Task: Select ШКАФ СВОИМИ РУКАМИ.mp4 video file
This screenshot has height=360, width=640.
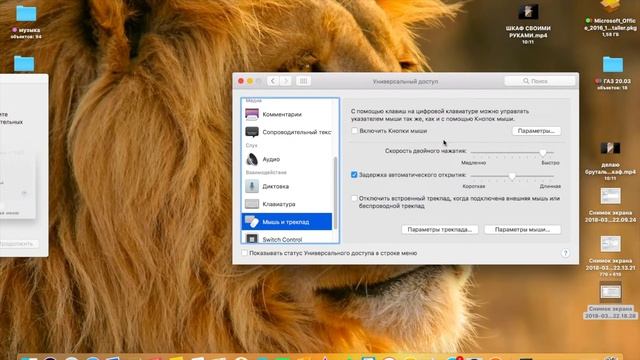Action: point(528,24)
